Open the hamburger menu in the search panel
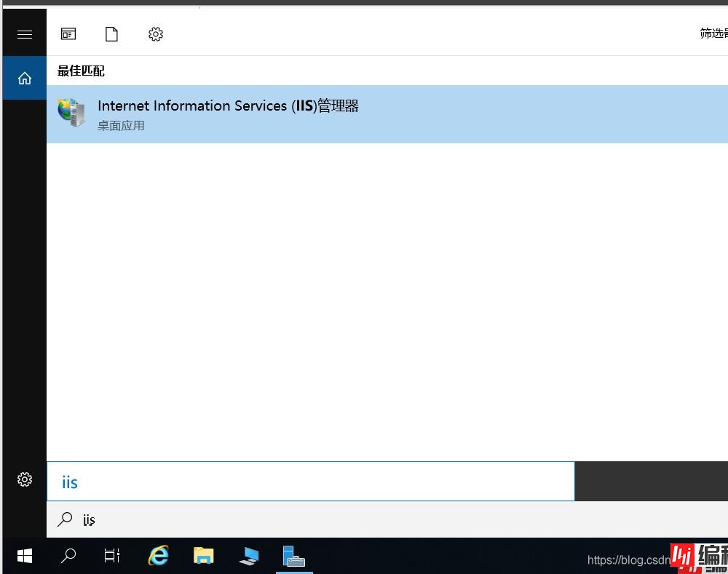The height and width of the screenshot is (574, 728). tap(25, 34)
